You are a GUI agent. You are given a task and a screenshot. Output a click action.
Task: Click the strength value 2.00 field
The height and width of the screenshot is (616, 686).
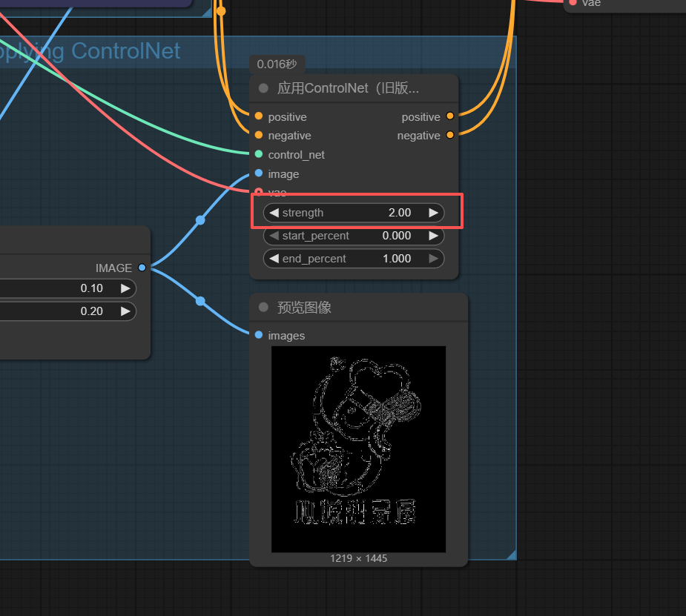pos(354,213)
